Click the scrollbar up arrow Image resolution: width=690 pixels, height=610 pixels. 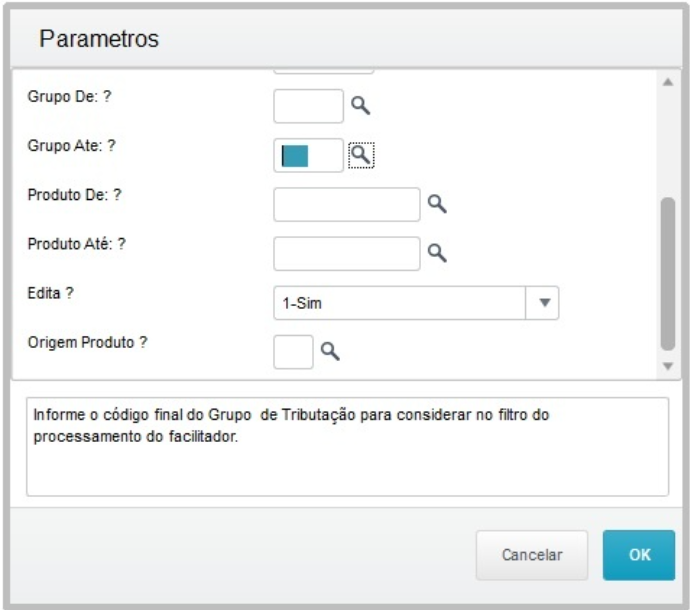(x=668, y=82)
